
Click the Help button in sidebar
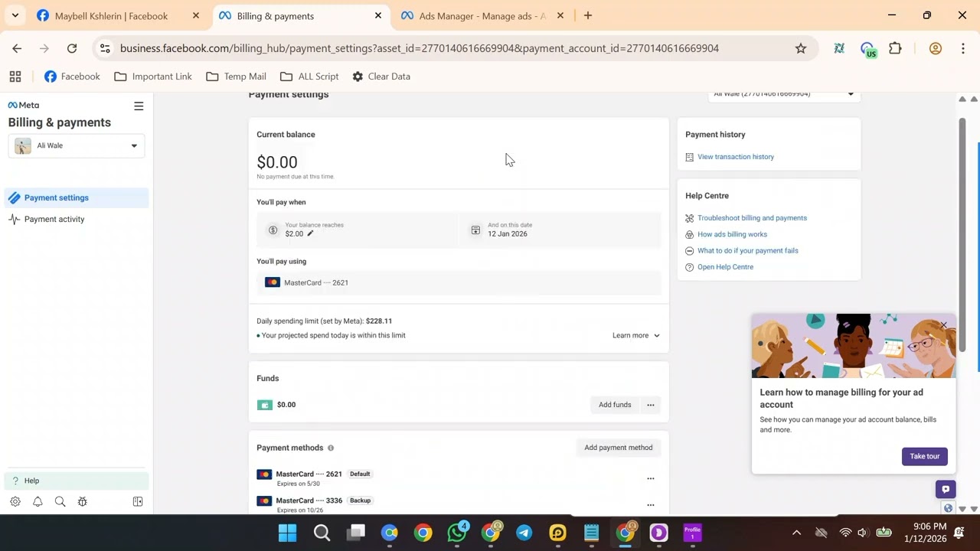(77, 481)
